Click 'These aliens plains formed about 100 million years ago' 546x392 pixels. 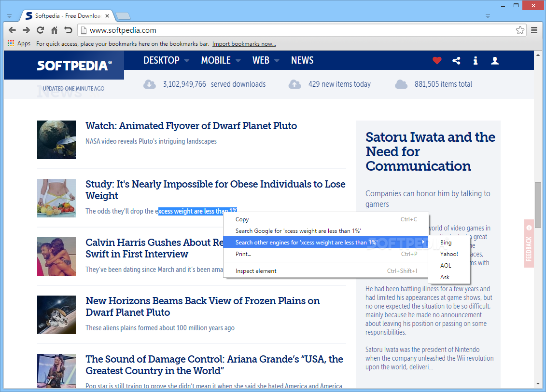point(160,328)
